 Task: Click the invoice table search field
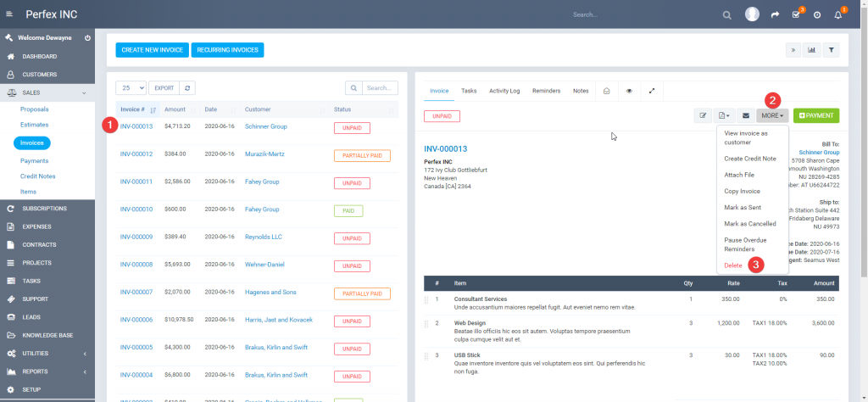point(379,87)
